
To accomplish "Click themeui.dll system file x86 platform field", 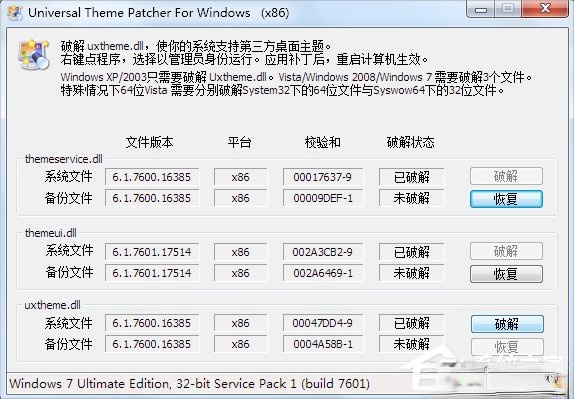I will click(x=241, y=252).
